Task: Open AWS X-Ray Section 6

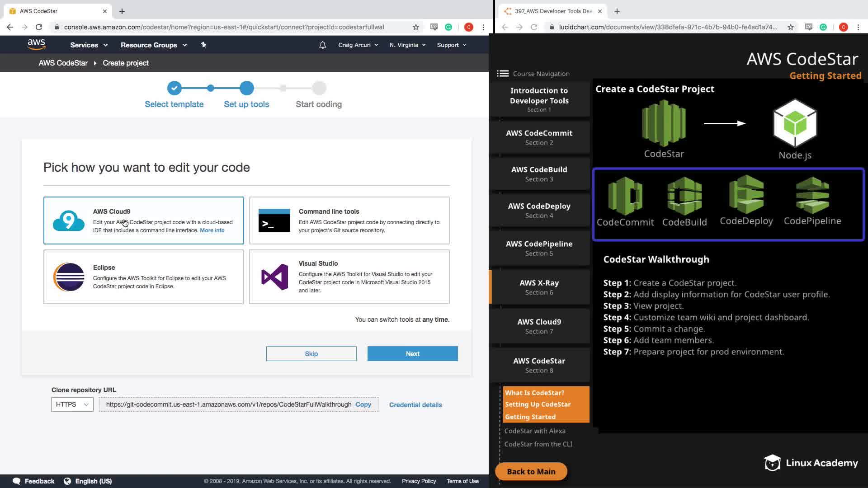Action: pyautogui.click(x=539, y=287)
